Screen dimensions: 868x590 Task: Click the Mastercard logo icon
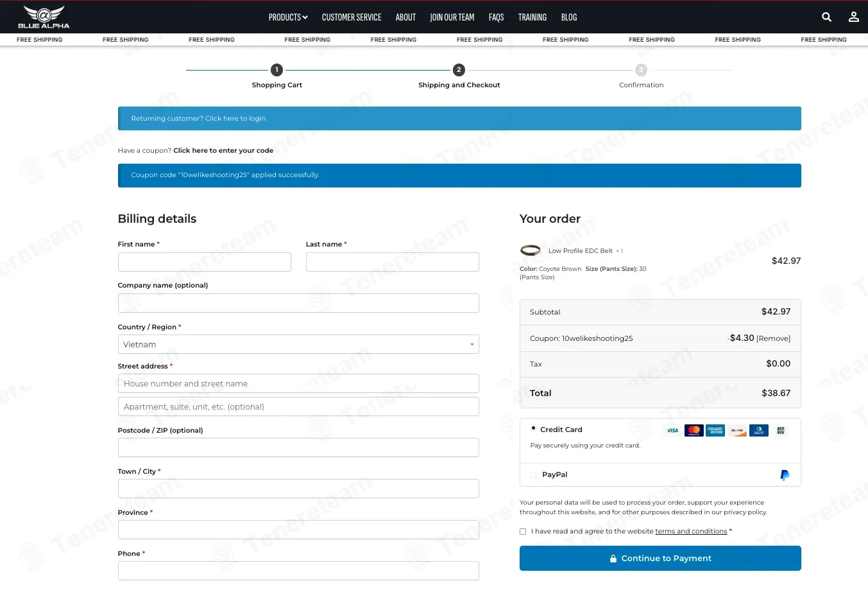694,430
